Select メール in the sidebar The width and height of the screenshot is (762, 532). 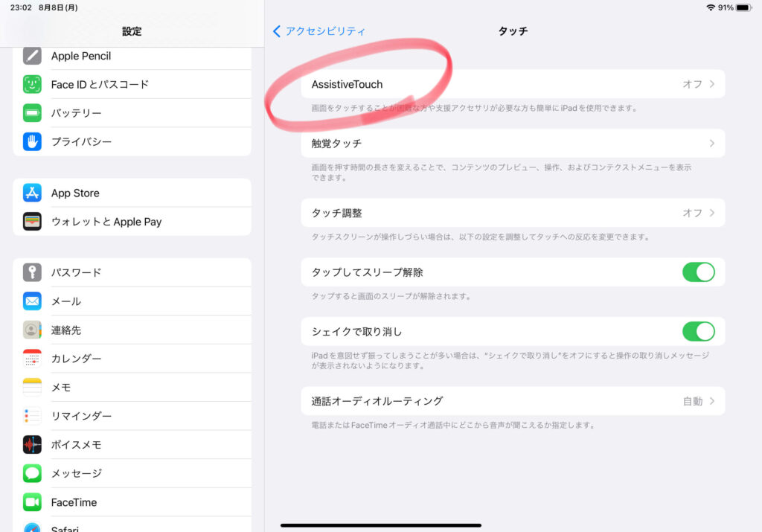tap(132, 301)
